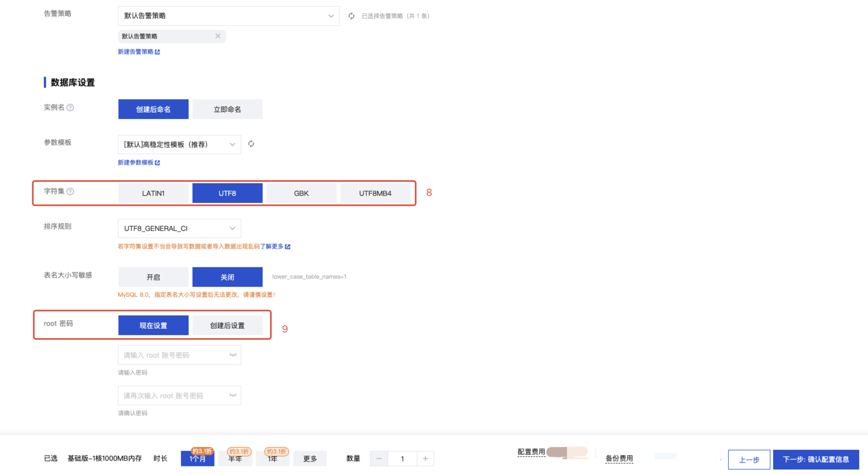Open the 告警策略 dropdown
This screenshot has width=868, height=475.
pyautogui.click(x=228, y=16)
